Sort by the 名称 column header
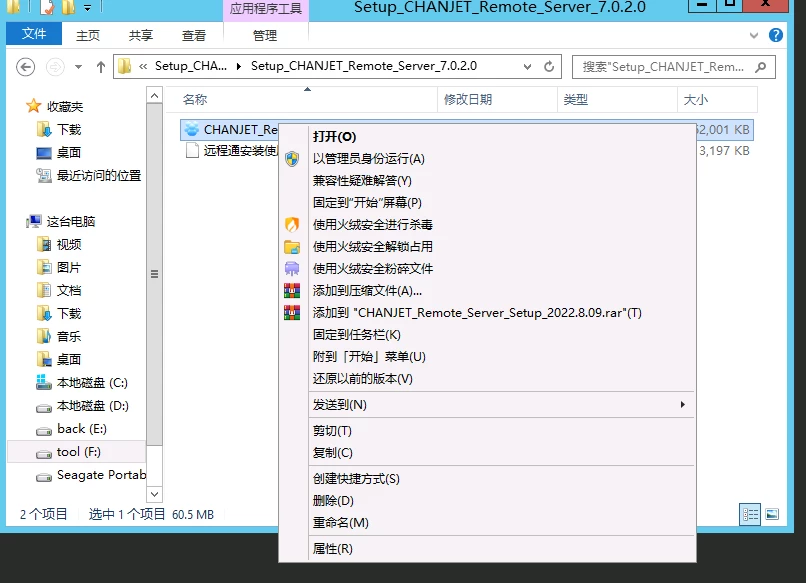Image resolution: width=806 pixels, height=583 pixels. [x=302, y=99]
